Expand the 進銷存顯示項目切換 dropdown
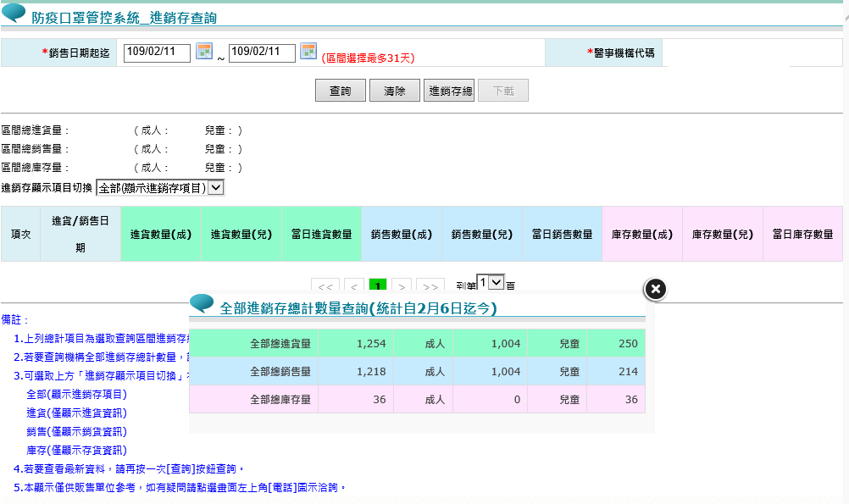The width and height of the screenshot is (849, 504). click(x=160, y=188)
